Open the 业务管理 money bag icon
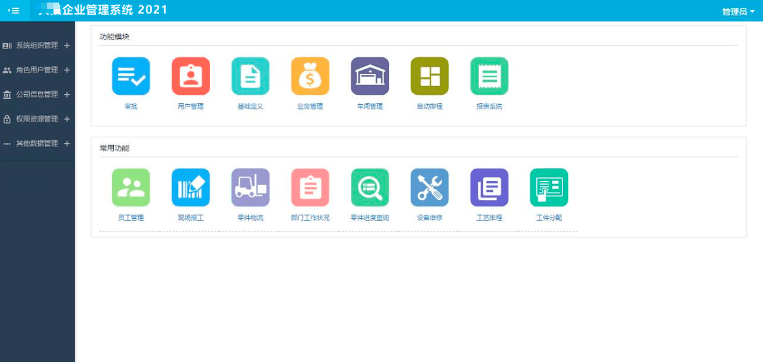The width and height of the screenshot is (768, 362). tap(310, 76)
